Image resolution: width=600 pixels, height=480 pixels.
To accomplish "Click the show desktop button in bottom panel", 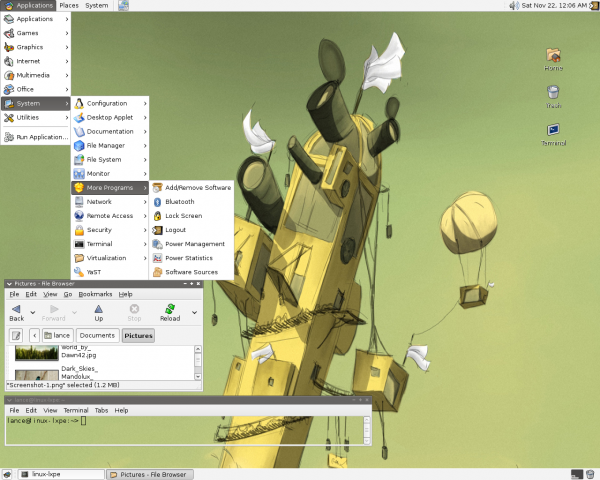I will coord(7,474).
